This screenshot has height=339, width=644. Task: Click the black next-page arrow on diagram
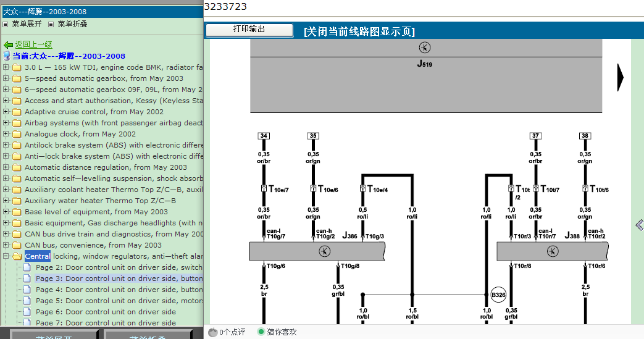(620, 77)
